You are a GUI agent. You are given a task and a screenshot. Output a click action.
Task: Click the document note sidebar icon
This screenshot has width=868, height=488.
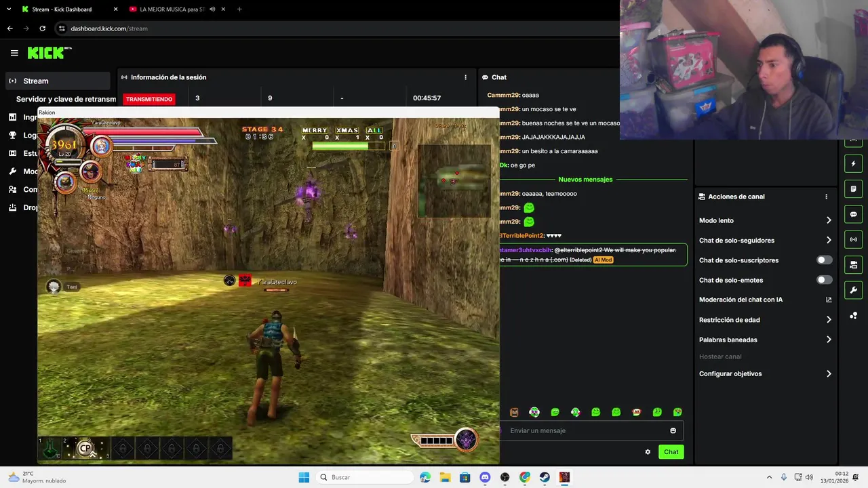point(853,189)
